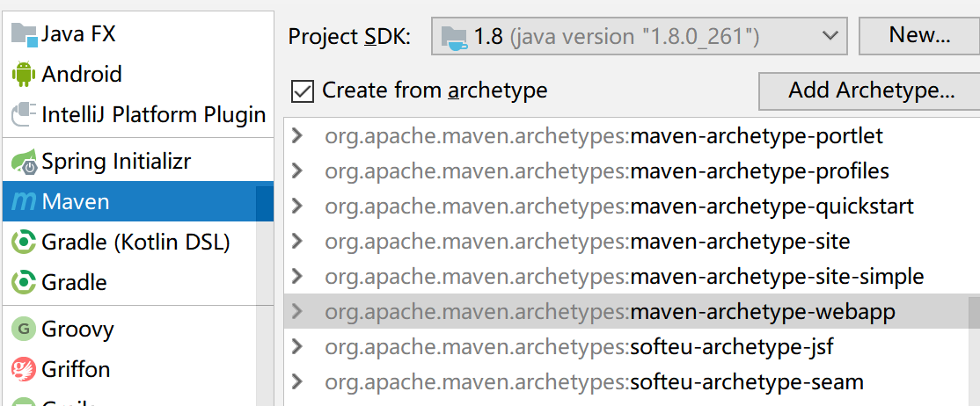Expand softeu-archetype-jsf entry
This screenshot has width=980, height=406.
(297, 346)
